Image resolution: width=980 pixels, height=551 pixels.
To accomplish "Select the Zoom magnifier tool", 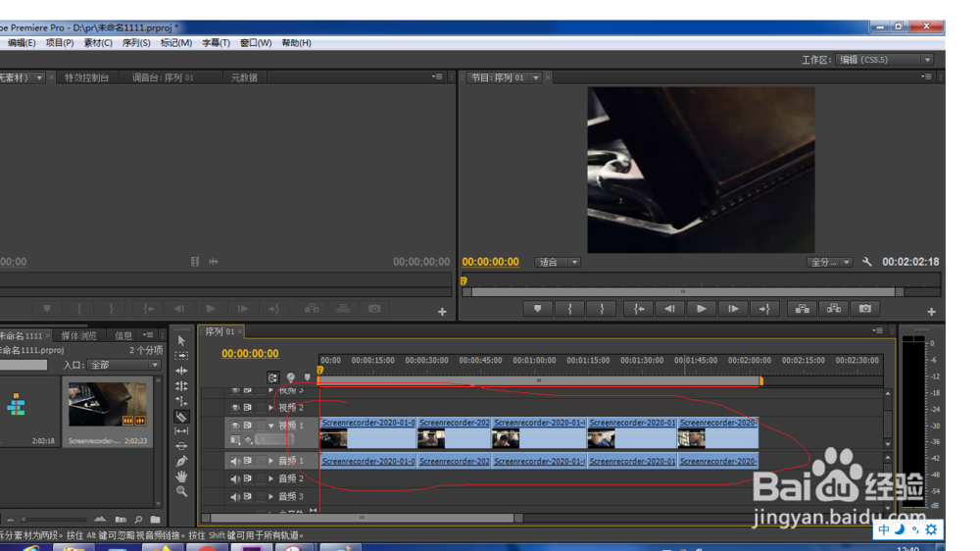I will tap(181, 491).
